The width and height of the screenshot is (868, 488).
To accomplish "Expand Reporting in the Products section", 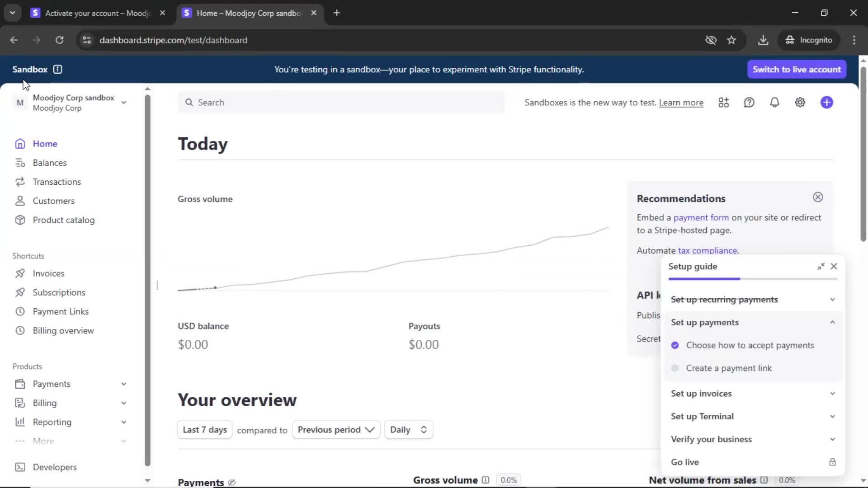I will 123,422.
